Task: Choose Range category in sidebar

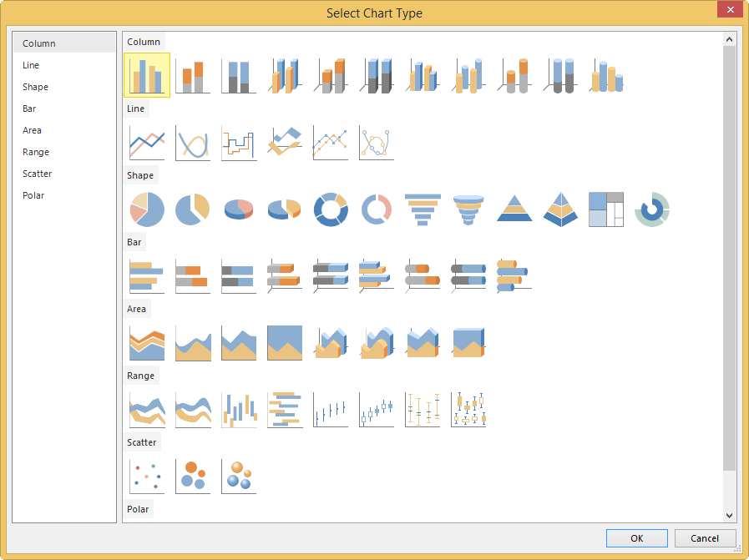Action: 64,152
